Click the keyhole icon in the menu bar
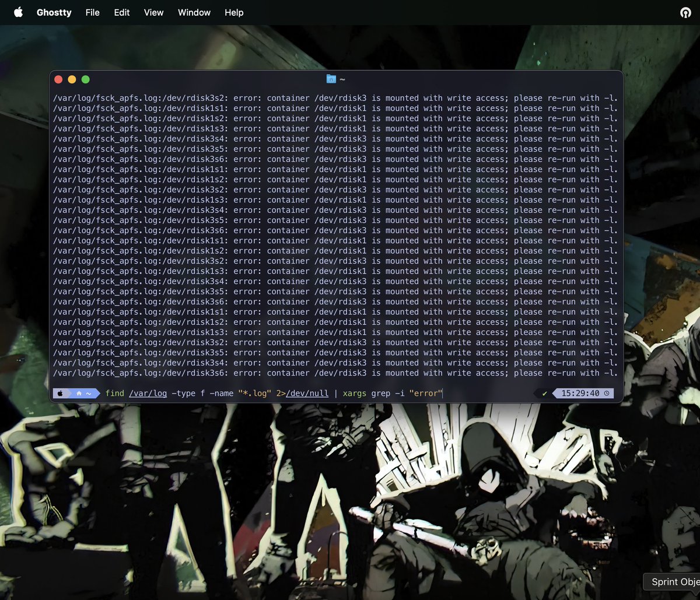700x600 pixels. (x=685, y=12)
